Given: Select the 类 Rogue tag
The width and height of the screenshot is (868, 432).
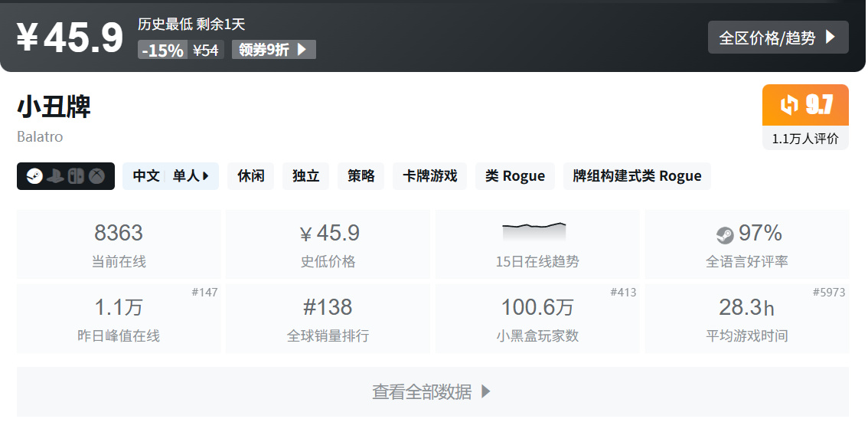Looking at the screenshot, I should pos(515,176).
